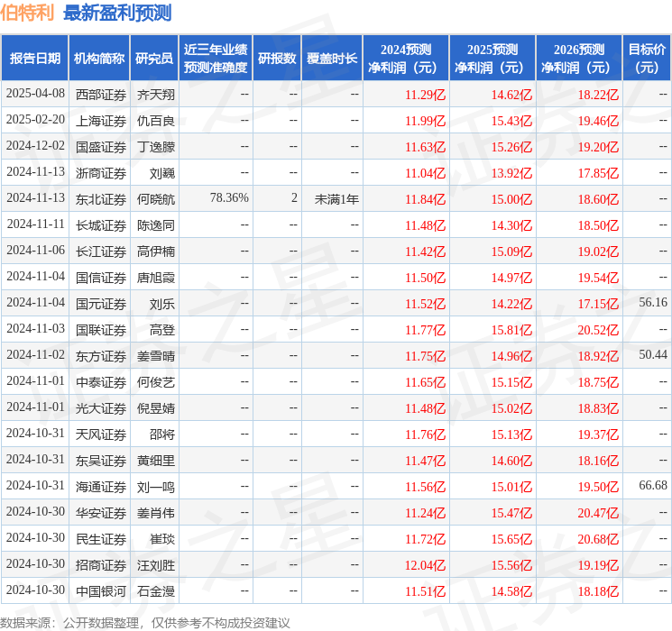Click the 2024预测净利润 column header

click(406, 59)
